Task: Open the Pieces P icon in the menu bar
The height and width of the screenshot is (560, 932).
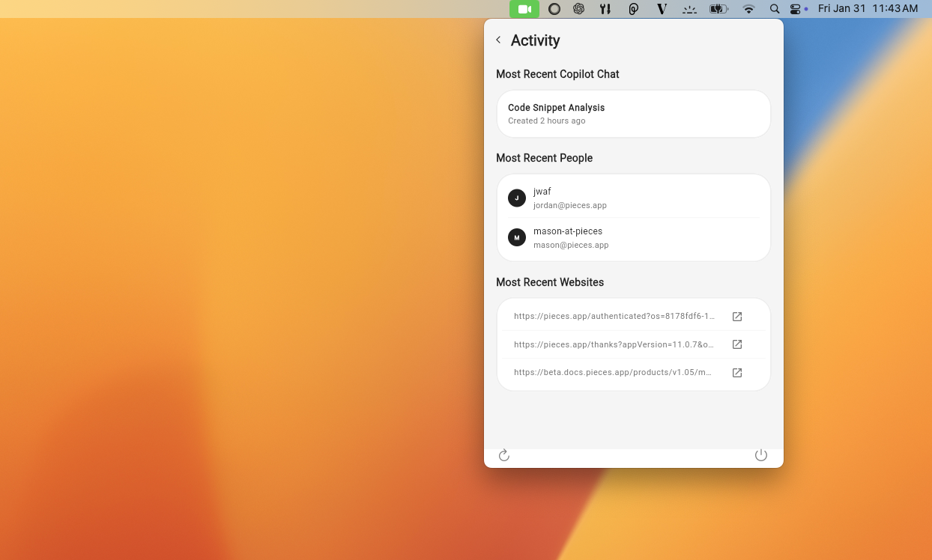Action: (634, 9)
